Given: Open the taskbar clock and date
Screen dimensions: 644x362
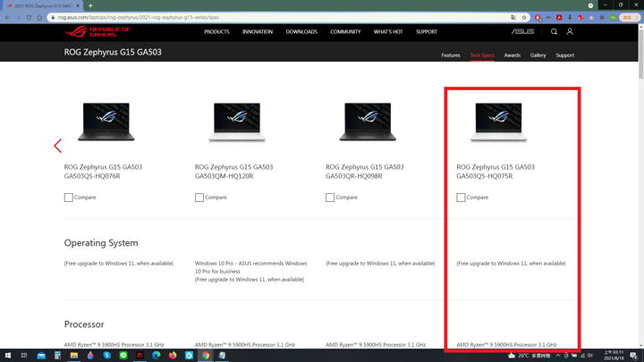Looking at the screenshot, I should 614,356.
